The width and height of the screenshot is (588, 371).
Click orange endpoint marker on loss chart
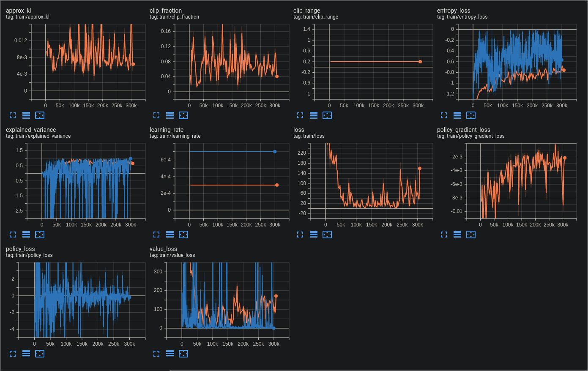pos(420,169)
